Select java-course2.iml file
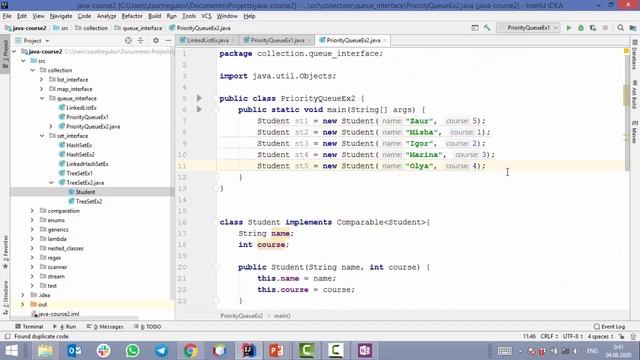This screenshot has height=360, width=640. point(58,314)
